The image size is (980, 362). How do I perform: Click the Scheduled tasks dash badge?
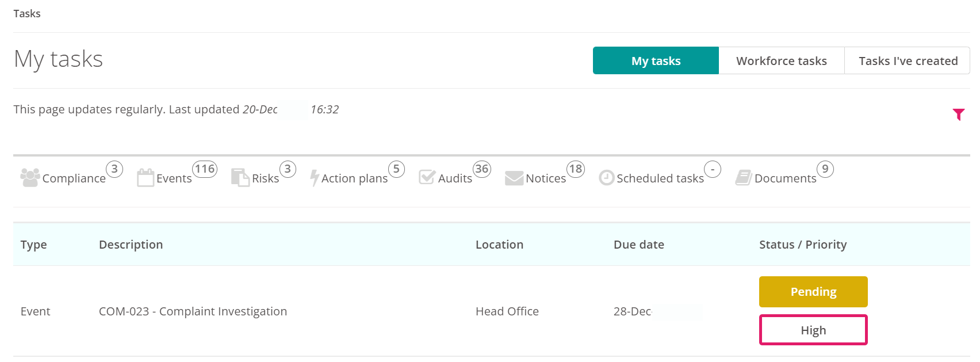pos(713,169)
